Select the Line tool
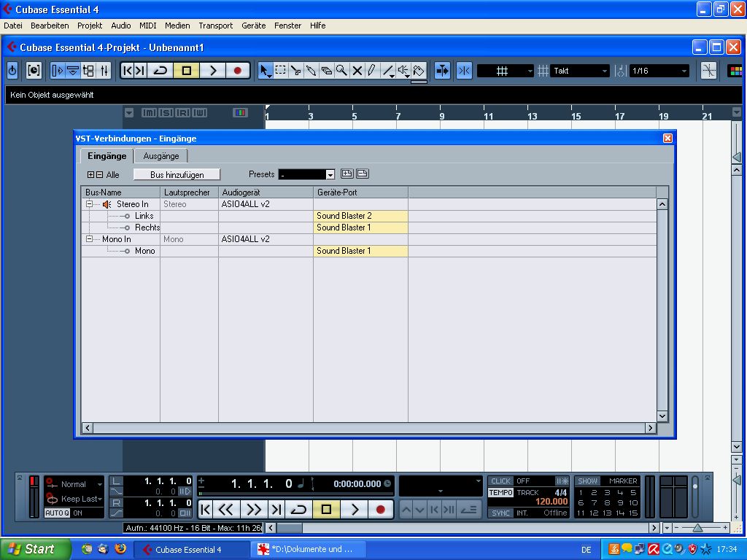Viewport: 747px width, 560px height. [388, 71]
